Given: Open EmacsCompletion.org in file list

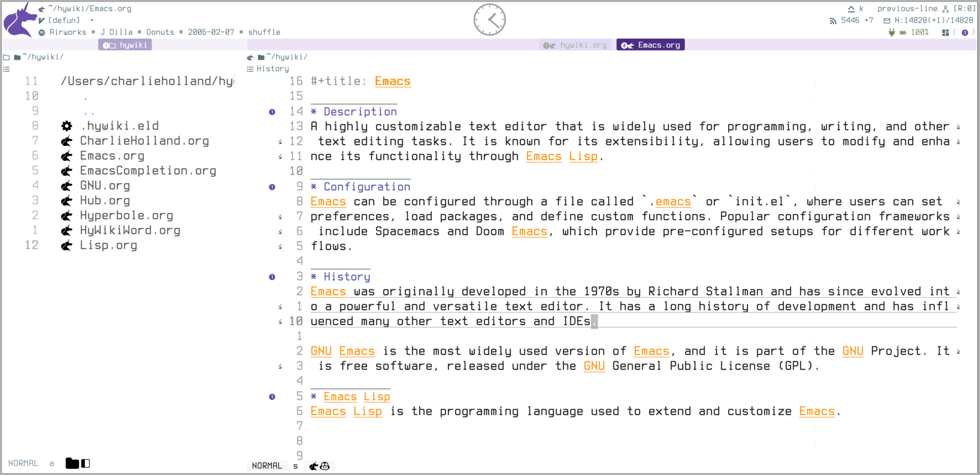Looking at the screenshot, I should (148, 171).
